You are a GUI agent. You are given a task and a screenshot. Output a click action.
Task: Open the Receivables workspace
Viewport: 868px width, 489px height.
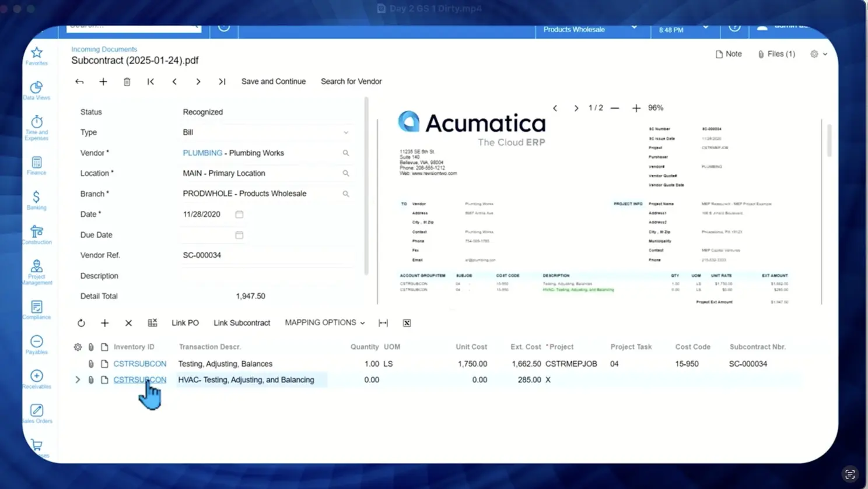(36, 379)
